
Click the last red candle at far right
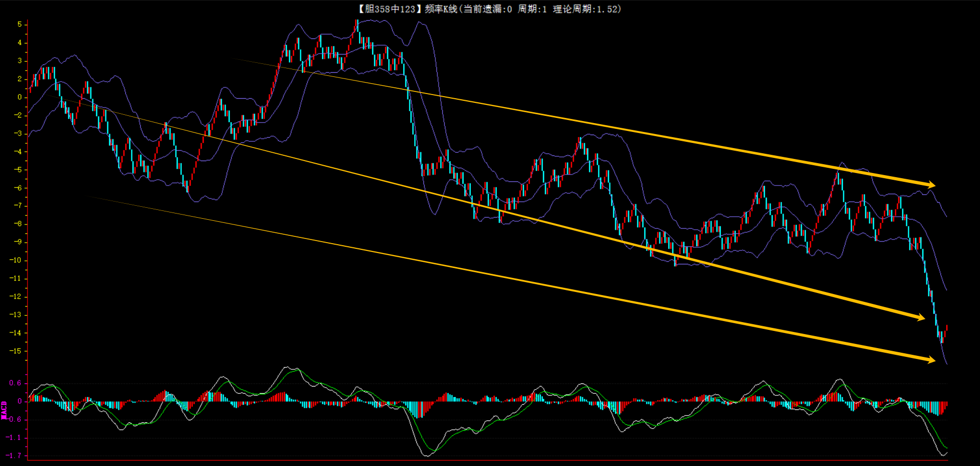pyautogui.click(x=947, y=328)
